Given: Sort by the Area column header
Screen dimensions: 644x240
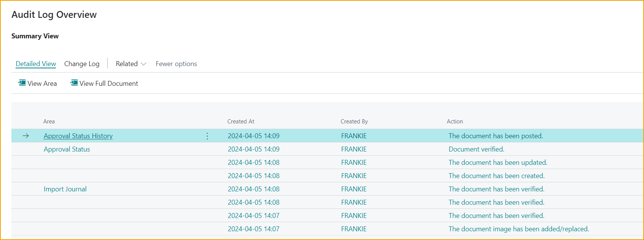Looking at the screenshot, I should (x=49, y=122).
